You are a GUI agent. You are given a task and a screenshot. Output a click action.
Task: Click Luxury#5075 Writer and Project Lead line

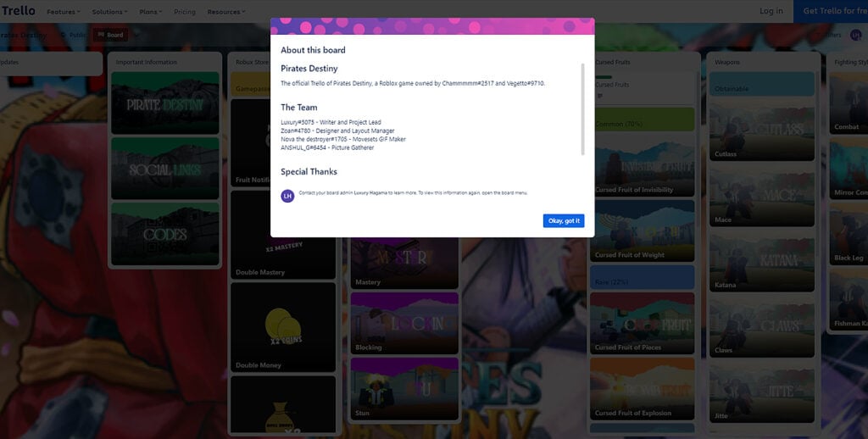click(x=331, y=122)
